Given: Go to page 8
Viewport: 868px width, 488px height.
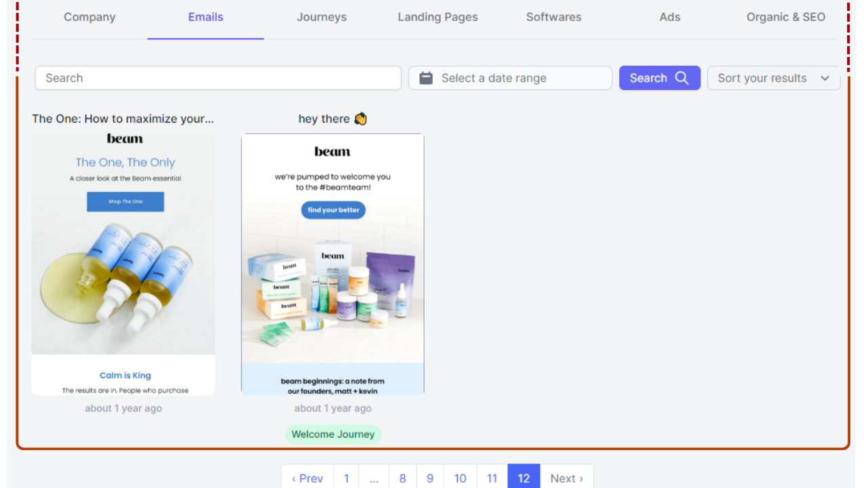Looking at the screenshot, I should [403, 479].
